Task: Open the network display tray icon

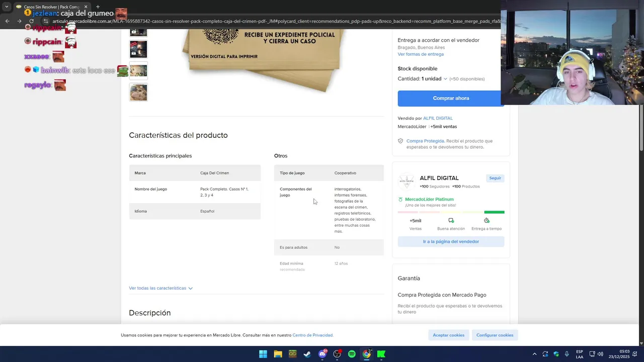Action: point(592,354)
